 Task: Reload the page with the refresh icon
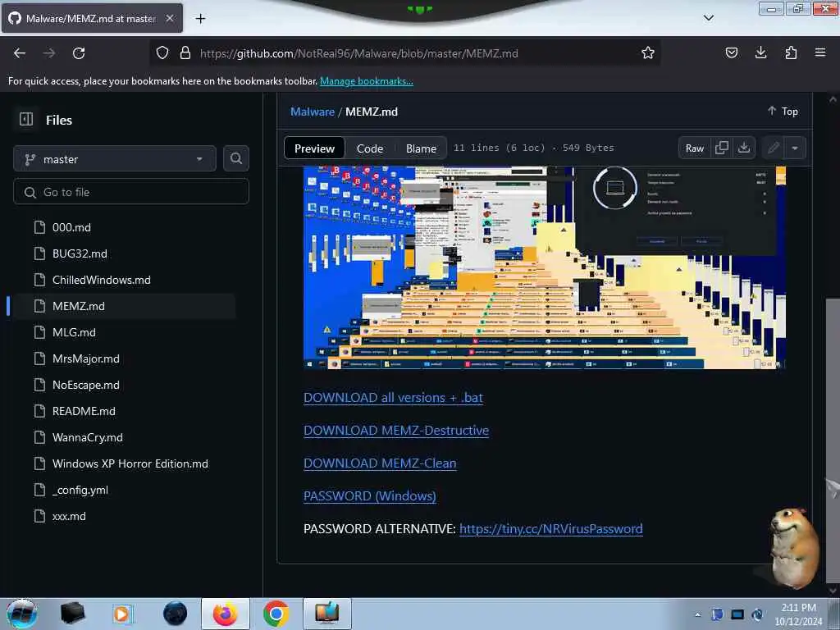tap(79, 53)
